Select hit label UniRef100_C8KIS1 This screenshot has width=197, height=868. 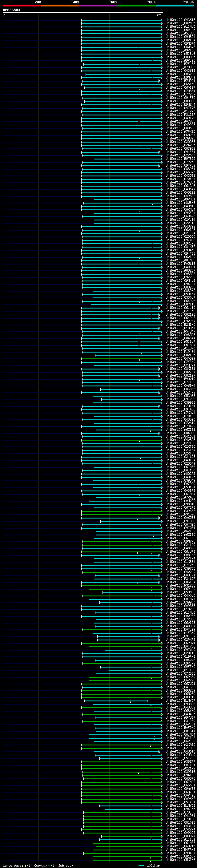tap(180, 369)
